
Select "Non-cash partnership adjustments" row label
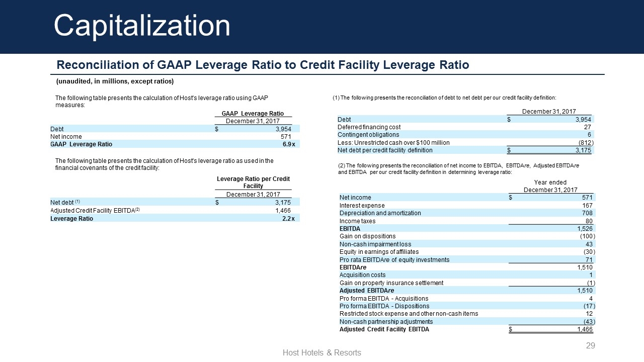tap(386, 322)
